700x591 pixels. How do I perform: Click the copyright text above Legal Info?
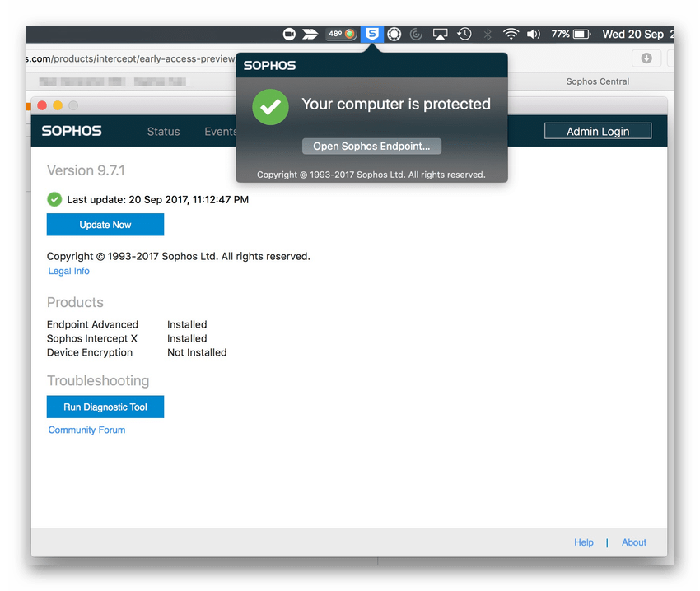[x=179, y=256]
